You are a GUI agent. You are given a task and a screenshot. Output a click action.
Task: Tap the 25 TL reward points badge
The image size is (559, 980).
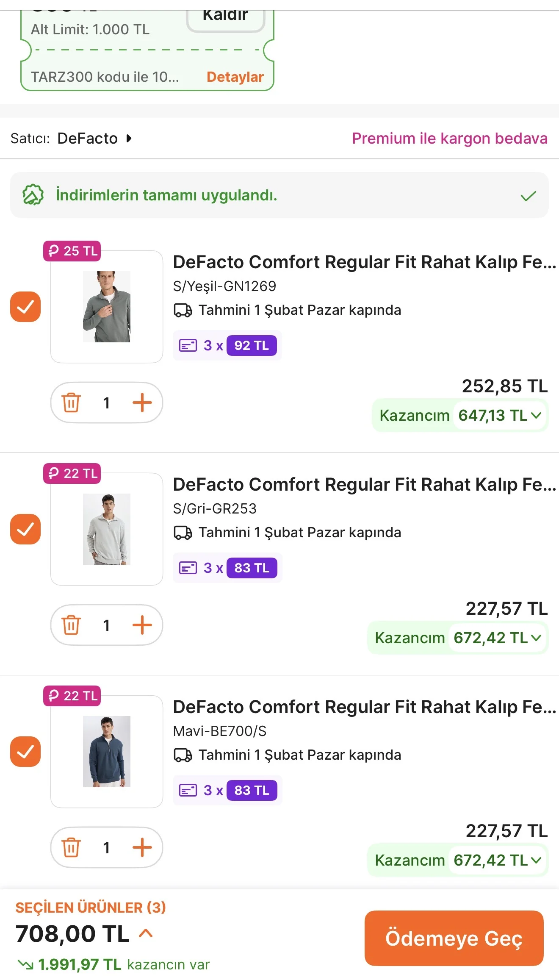click(x=72, y=251)
